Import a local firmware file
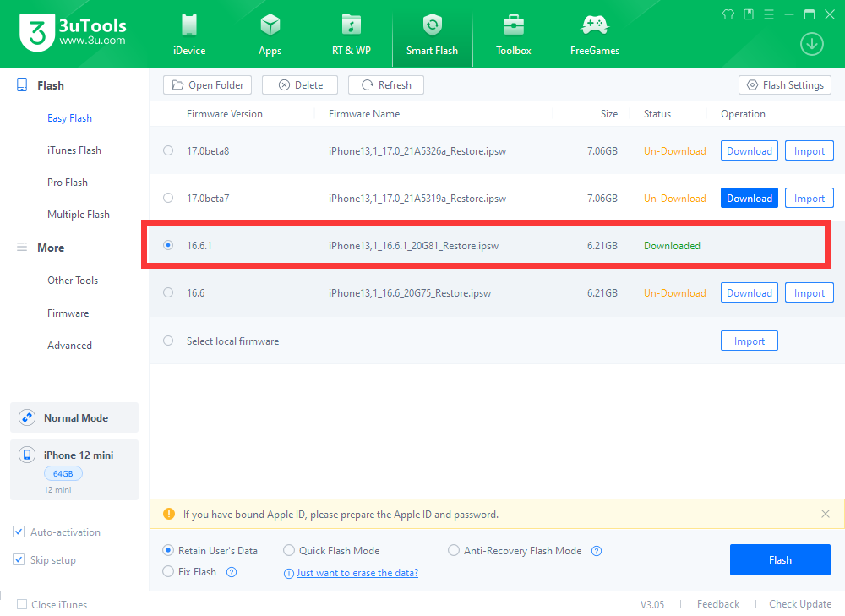The image size is (845, 616). (749, 341)
